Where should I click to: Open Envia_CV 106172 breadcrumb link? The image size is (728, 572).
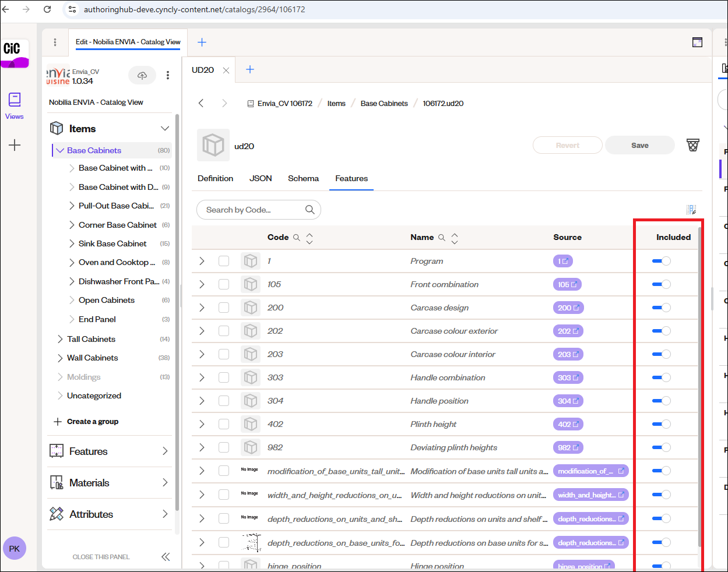[280, 103]
